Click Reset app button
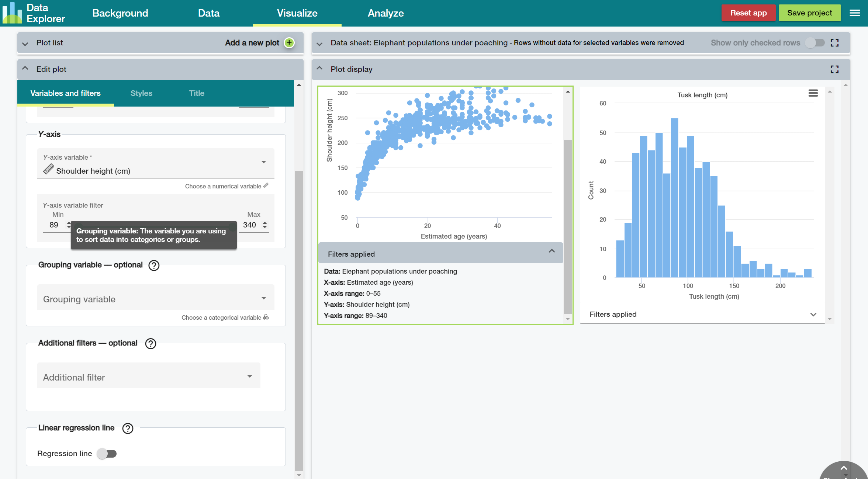 point(748,13)
